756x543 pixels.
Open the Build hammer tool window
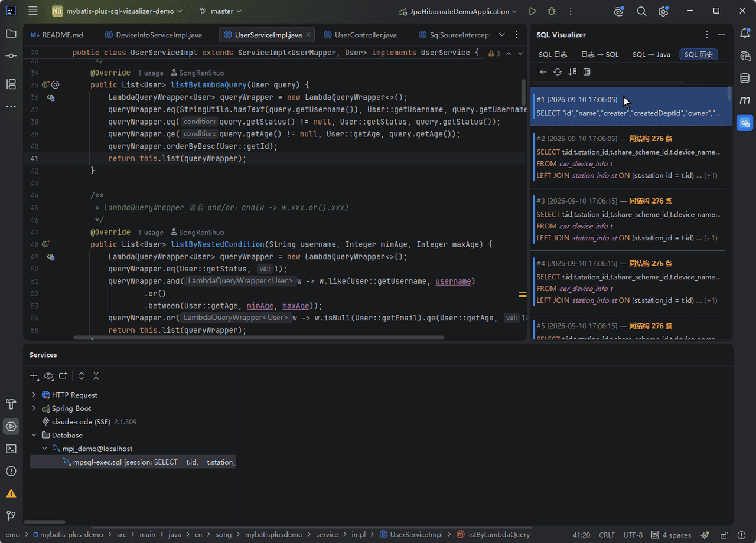pos(11,404)
